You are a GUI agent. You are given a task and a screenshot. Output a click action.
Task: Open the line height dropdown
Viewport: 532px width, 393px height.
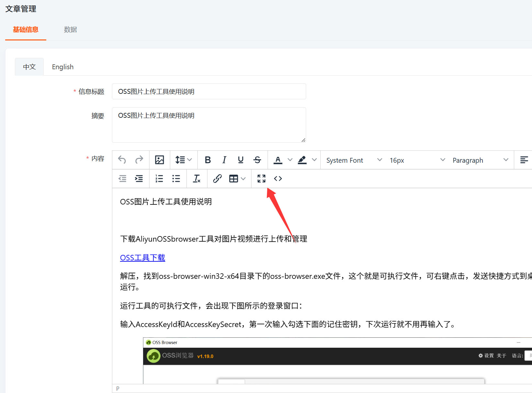point(183,160)
